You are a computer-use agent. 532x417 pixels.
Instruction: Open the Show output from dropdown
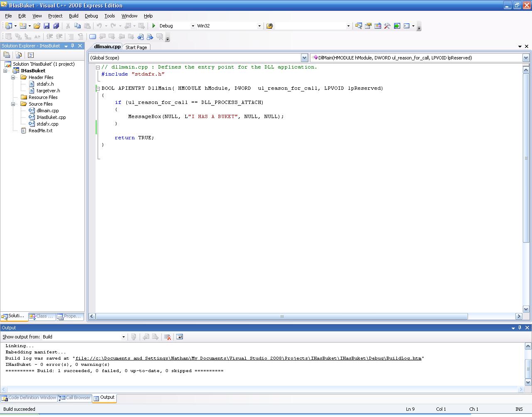[123, 337]
